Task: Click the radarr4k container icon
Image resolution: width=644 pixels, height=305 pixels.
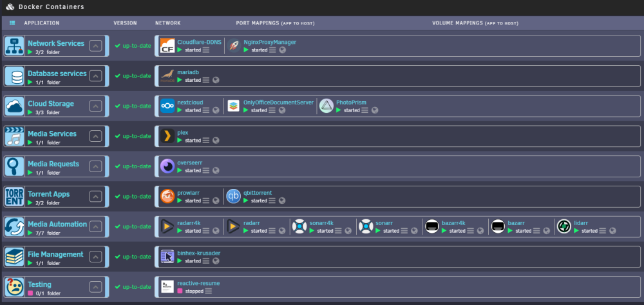Action: click(x=167, y=226)
